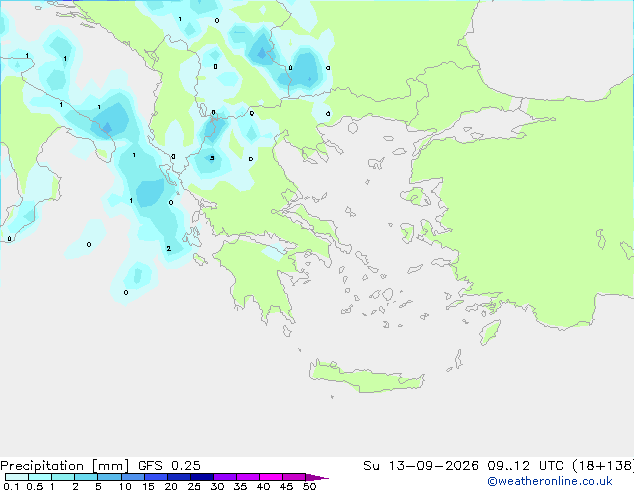634x490 pixels.
Task: Select the 10–15 mm blue legend swatch
Action: click(133, 477)
